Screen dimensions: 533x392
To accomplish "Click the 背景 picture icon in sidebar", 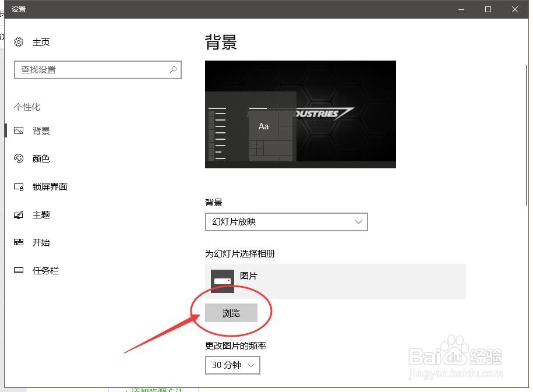I will (x=19, y=130).
